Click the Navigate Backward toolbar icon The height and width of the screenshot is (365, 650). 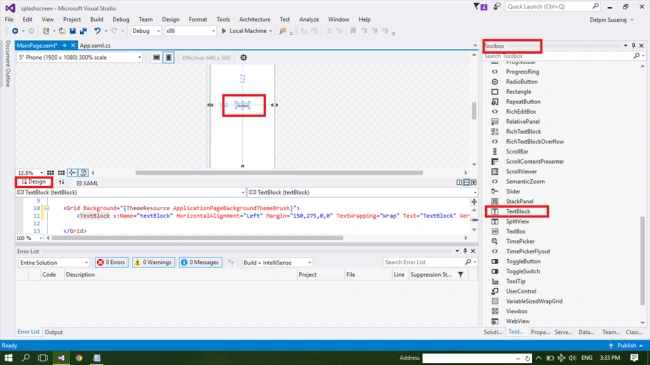click(15, 31)
